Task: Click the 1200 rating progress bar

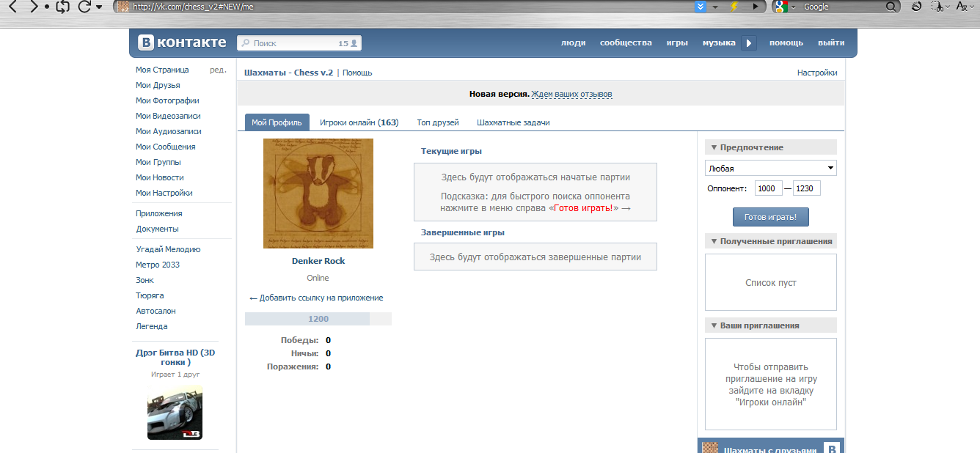Action: (x=318, y=319)
